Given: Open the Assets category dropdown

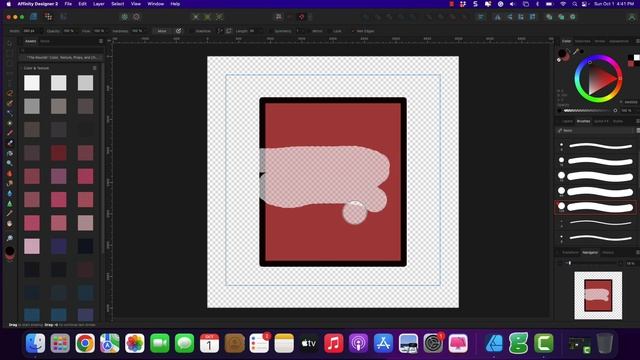Looking at the screenshot, I should tap(62, 58).
